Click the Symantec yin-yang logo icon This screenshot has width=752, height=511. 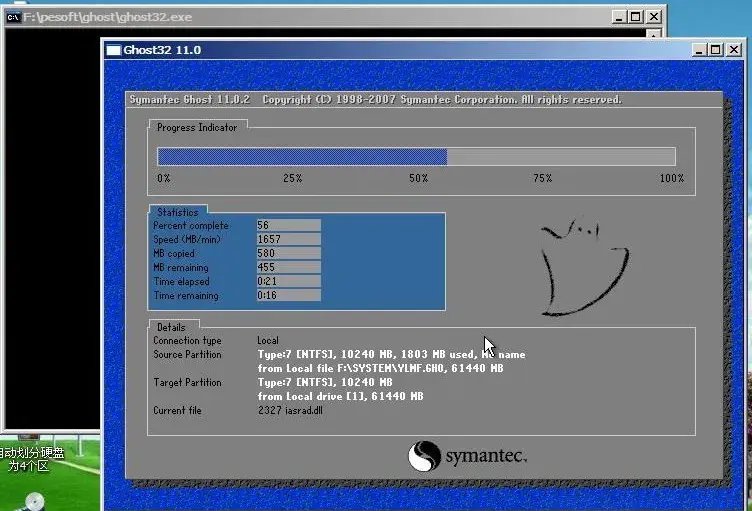coord(424,457)
